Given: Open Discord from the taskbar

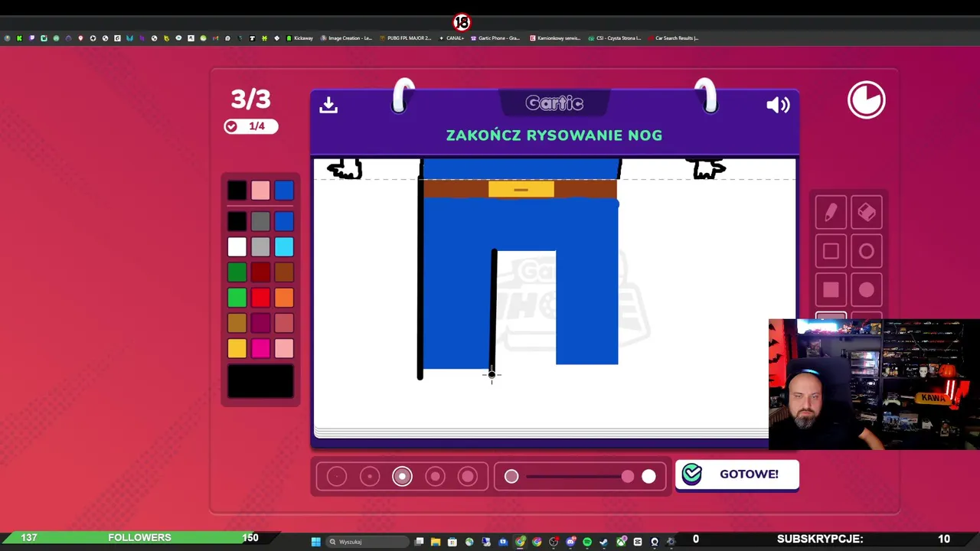Looking at the screenshot, I should 570,542.
